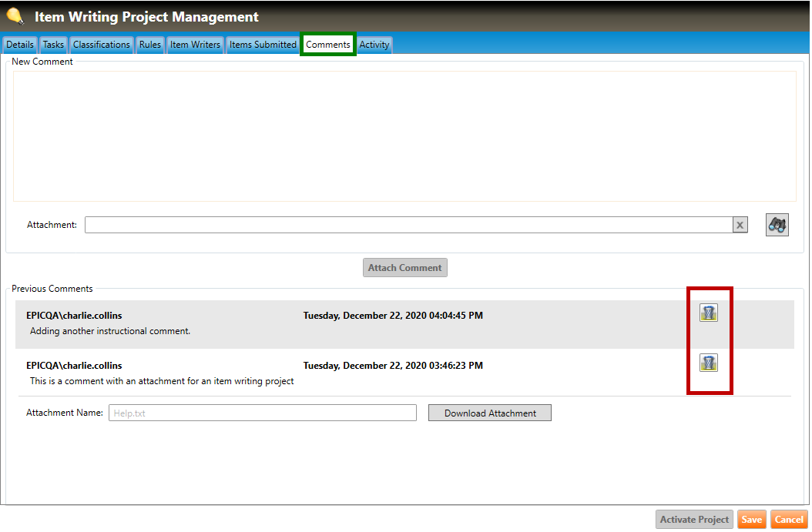Delete the 04:04:45 PM comment via trash icon

708,313
